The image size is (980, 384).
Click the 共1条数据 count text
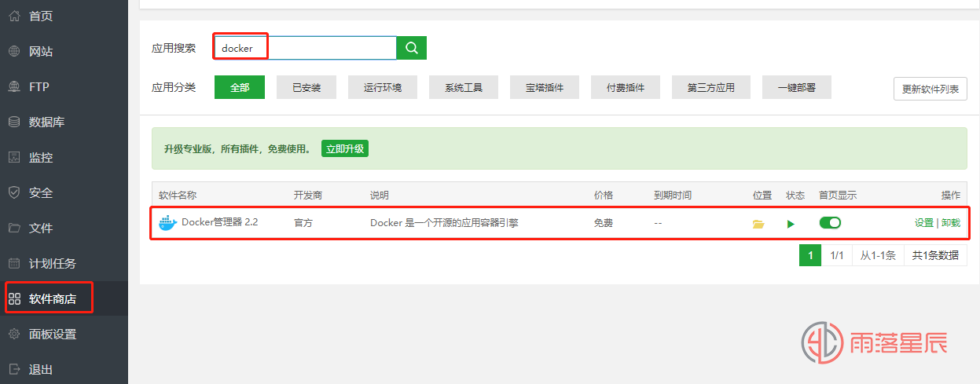pos(935,255)
